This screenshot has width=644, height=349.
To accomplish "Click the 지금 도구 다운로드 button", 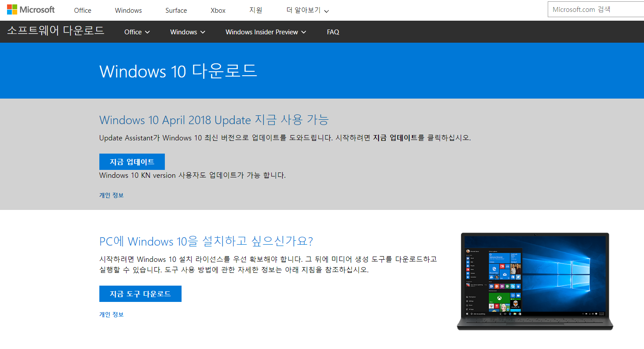I will 140,294.
